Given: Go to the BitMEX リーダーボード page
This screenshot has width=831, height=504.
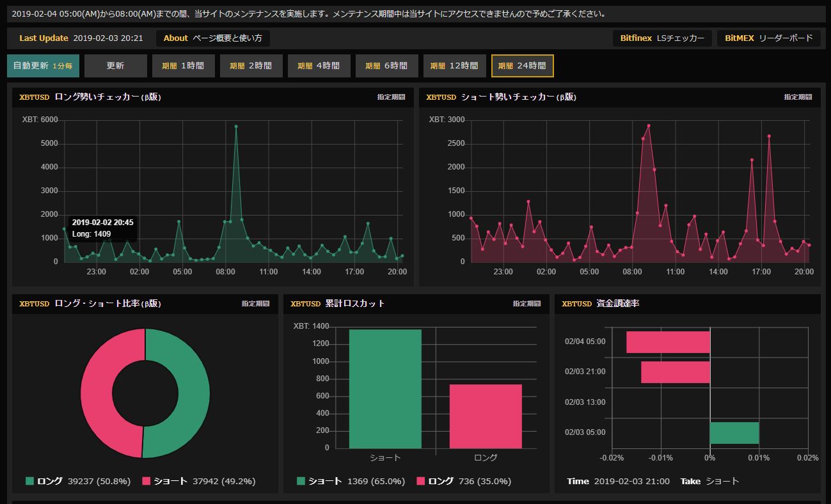Looking at the screenshot, I should [768, 38].
